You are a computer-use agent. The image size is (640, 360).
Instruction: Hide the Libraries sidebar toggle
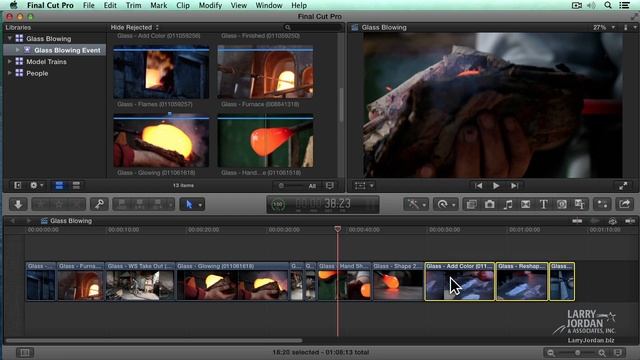17,186
